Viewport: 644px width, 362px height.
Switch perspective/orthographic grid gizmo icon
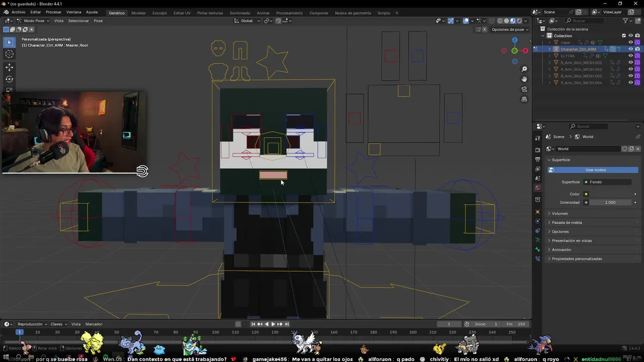point(524,99)
